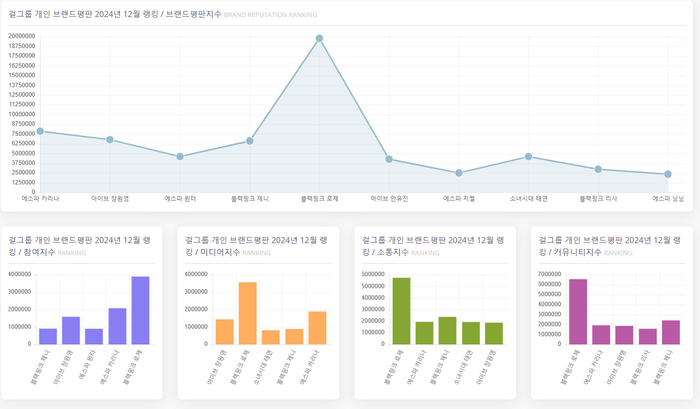Click the 소통지수 chart title
The width and height of the screenshot is (700, 409).
(433, 246)
